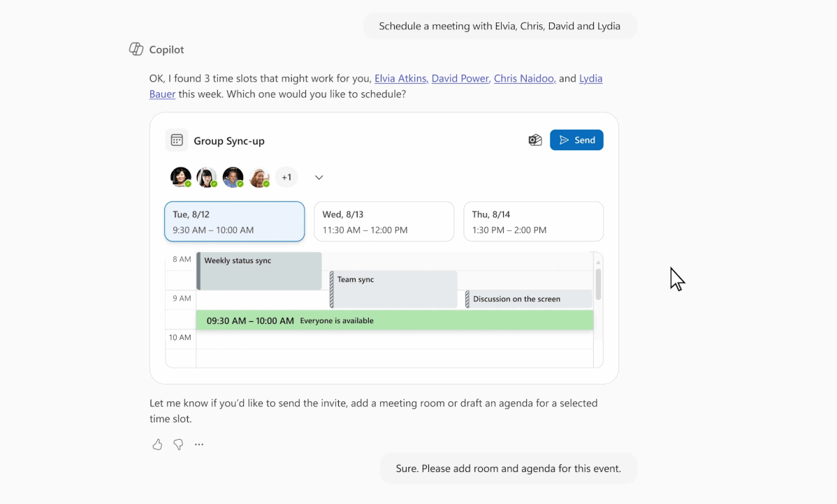Open the Chris Naidoo profile link

[x=524, y=79]
